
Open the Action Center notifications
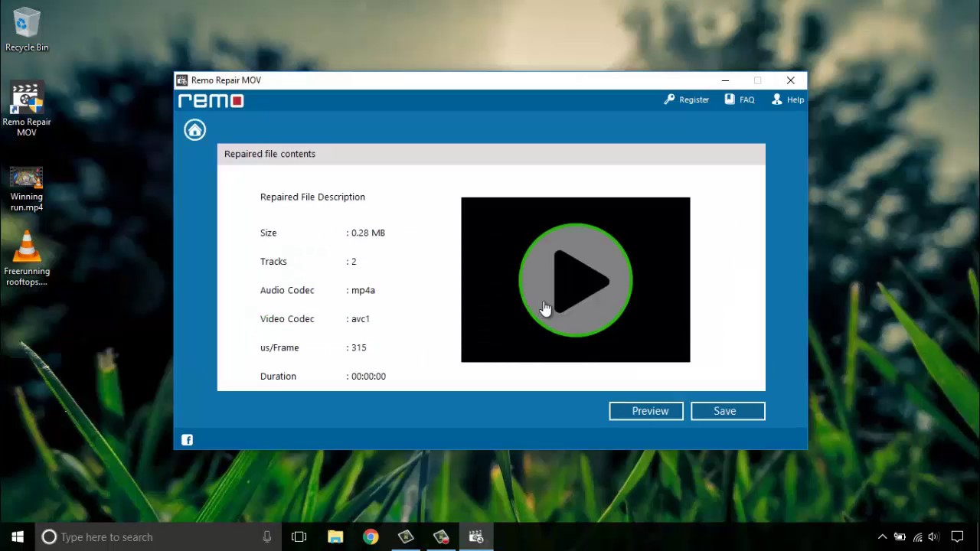click(x=957, y=537)
